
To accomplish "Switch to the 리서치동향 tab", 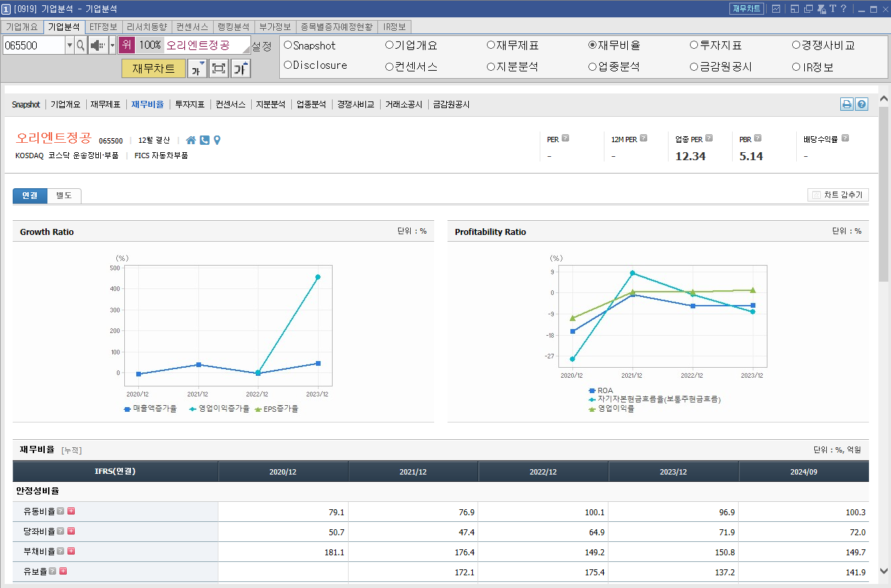I will (x=147, y=27).
